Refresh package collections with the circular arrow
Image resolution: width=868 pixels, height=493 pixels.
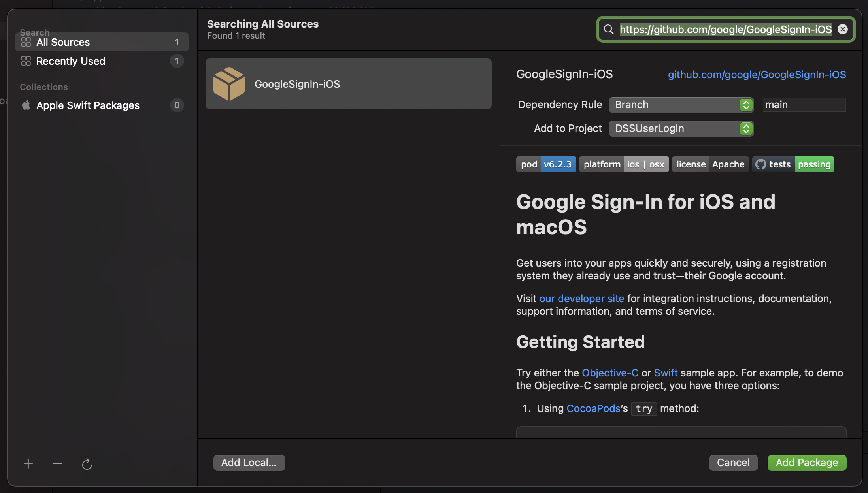click(x=87, y=464)
